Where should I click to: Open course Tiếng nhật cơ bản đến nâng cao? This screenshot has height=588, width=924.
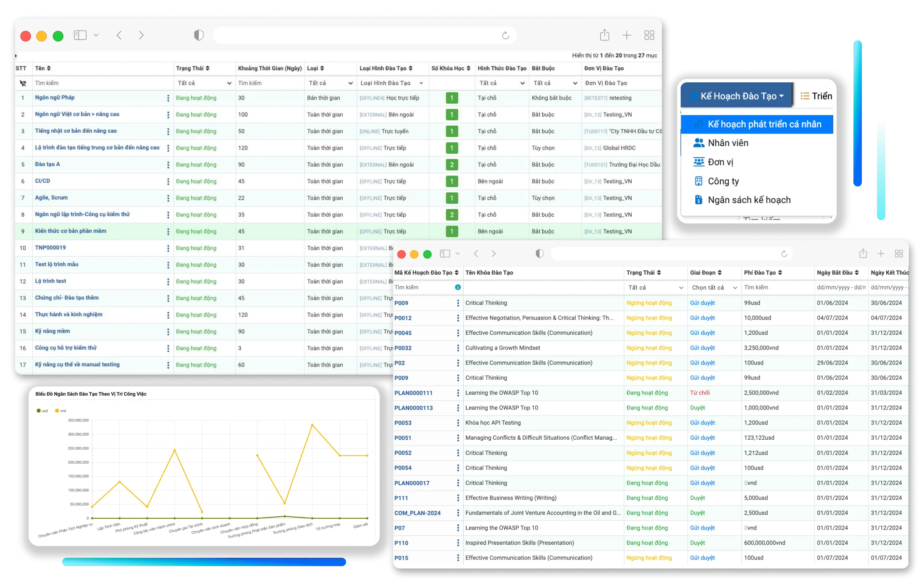tap(76, 131)
